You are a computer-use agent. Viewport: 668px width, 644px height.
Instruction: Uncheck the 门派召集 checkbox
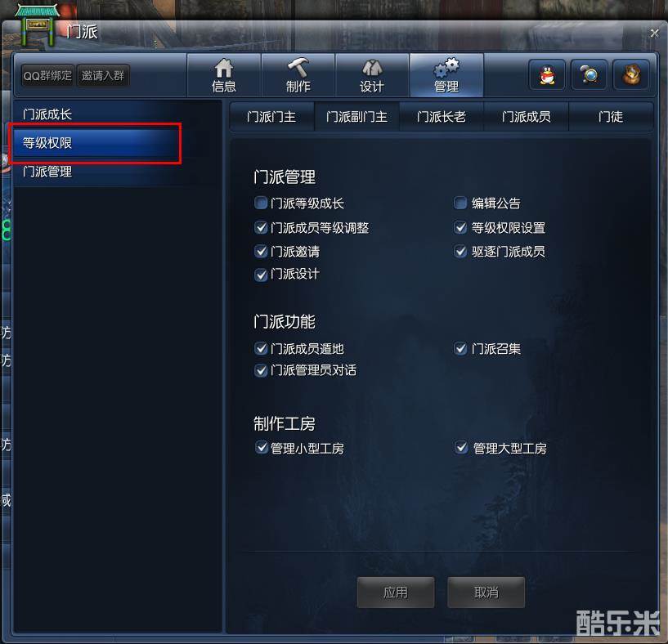point(460,349)
